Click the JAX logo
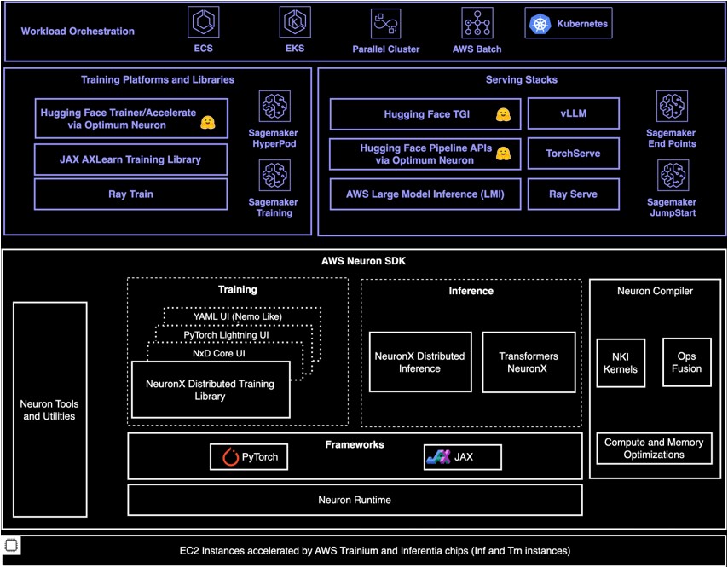 click(x=438, y=457)
